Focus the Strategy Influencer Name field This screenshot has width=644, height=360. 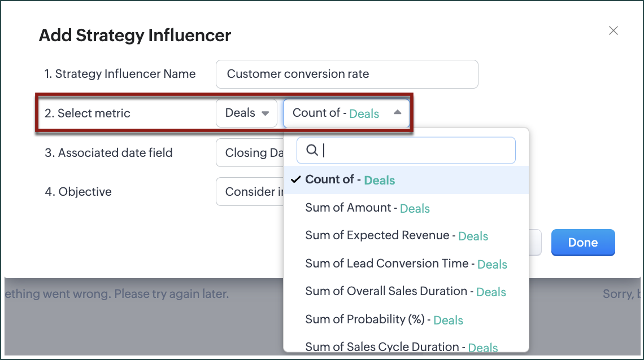[x=347, y=74]
